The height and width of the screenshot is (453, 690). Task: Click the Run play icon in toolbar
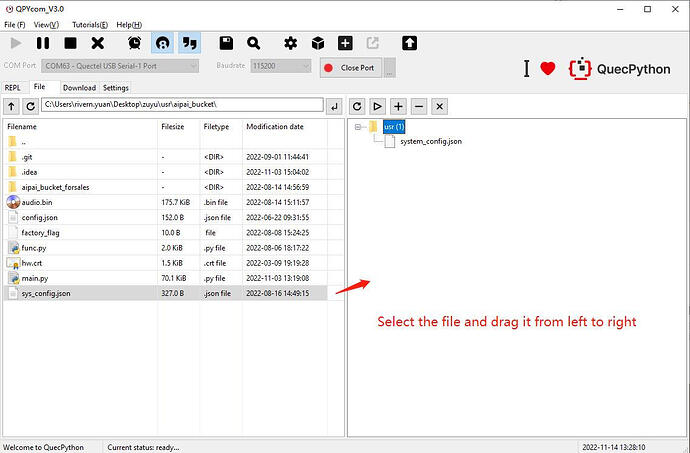click(16, 43)
